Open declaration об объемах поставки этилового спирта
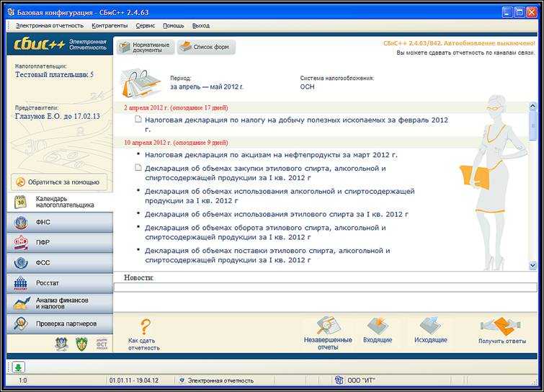544x392 pixels. click(267, 255)
